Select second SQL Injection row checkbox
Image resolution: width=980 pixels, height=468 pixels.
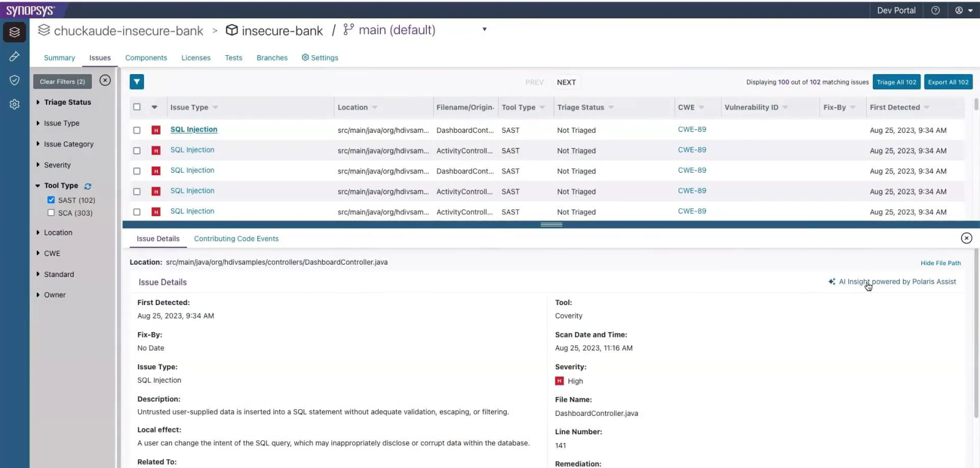point(137,151)
